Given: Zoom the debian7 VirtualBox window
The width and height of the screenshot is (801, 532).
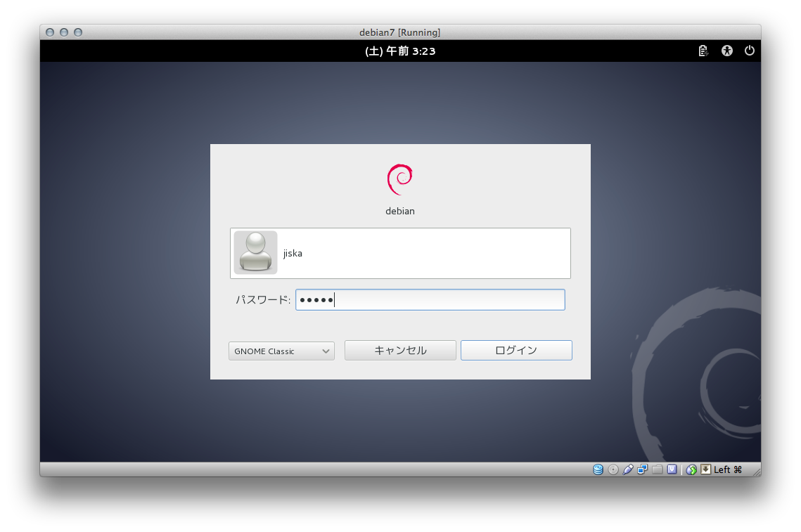Looking at the screenshot, I should click(78, 32).
